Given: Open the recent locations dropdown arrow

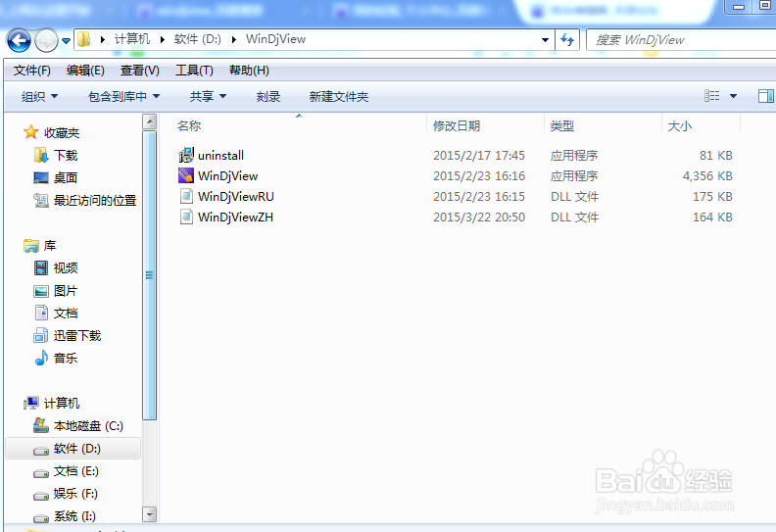Looking at the screenshot, I should (x=66, y=40).
